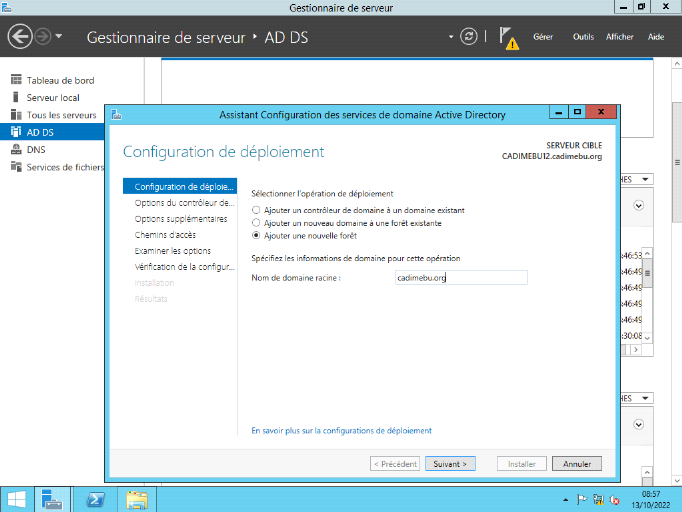Click the AD DS sidebar icon
Viewport: 682px width, 512px height.
(x=16, y=131)
